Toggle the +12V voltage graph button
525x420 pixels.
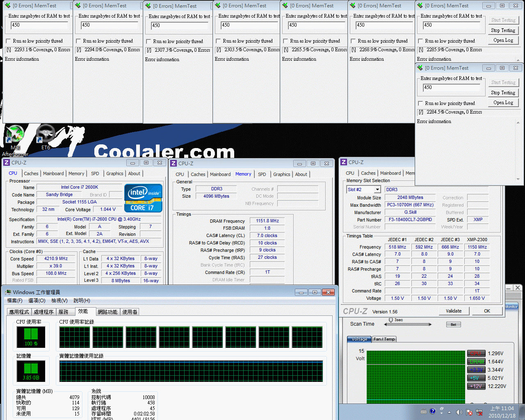point(476,386)
